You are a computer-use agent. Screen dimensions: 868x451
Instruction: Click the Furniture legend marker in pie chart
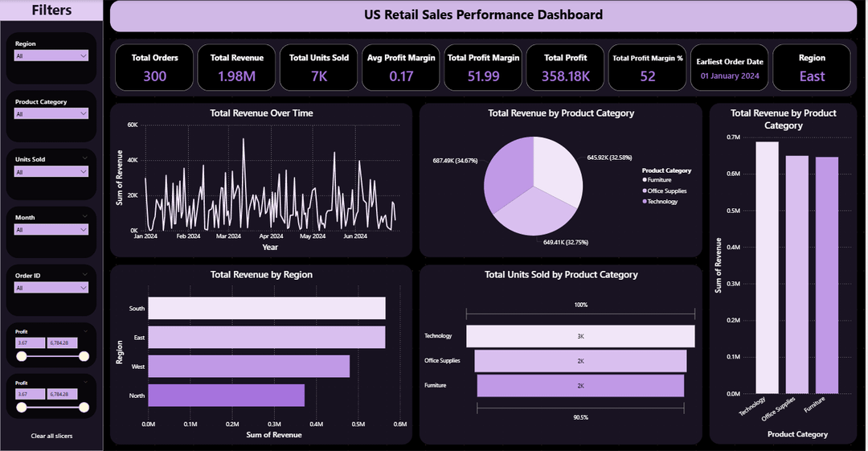tap(645, 180)
